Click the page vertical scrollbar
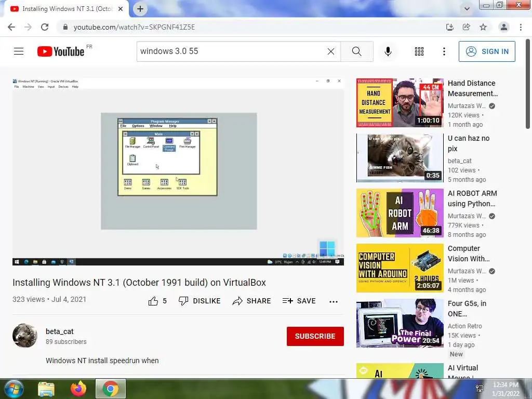Viewport: 532px width, 399px height. [x=528, y=85]
